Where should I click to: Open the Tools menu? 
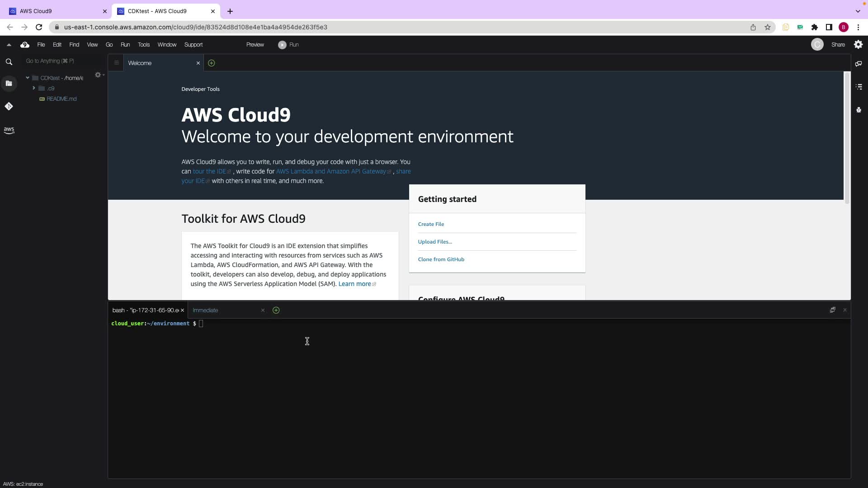click(143, 45)
